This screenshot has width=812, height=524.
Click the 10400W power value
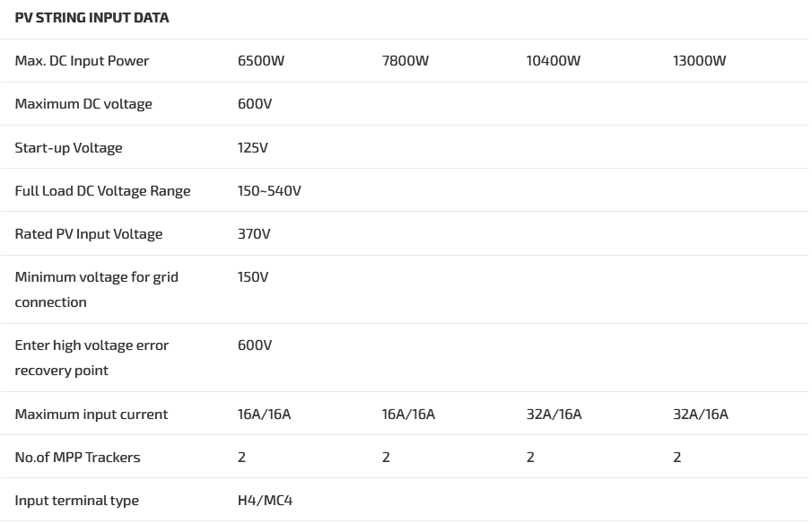[x=553, y=61]
